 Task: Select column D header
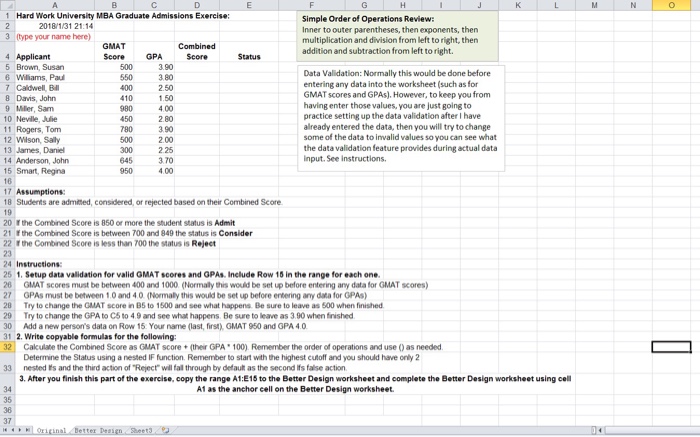(x=197, y=5)
